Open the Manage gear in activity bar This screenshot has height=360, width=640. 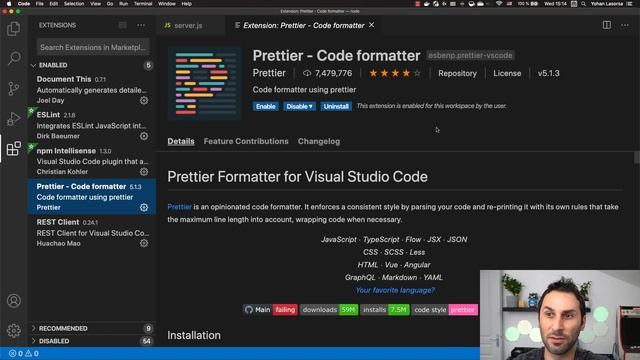tap(13, 330)
